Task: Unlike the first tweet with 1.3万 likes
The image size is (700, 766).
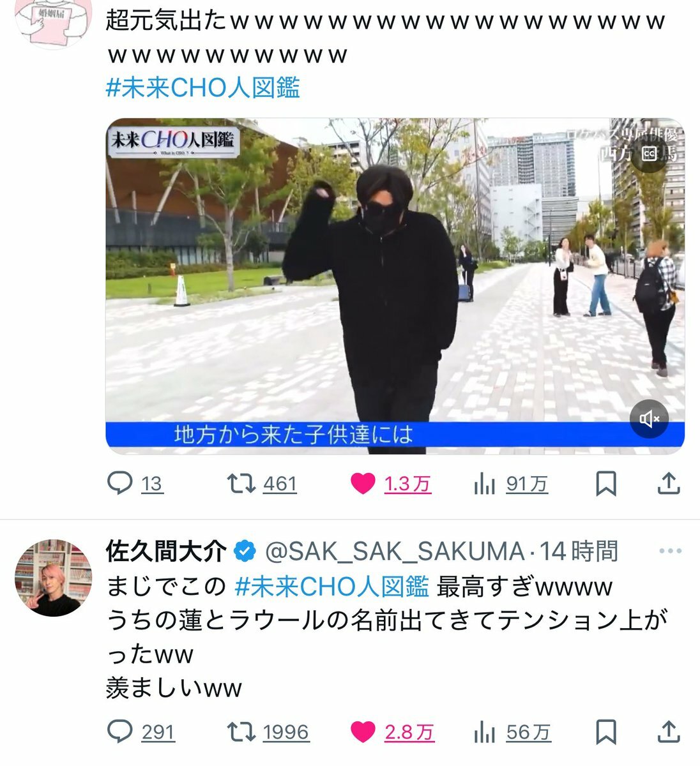Action: (x=391, y=484)
